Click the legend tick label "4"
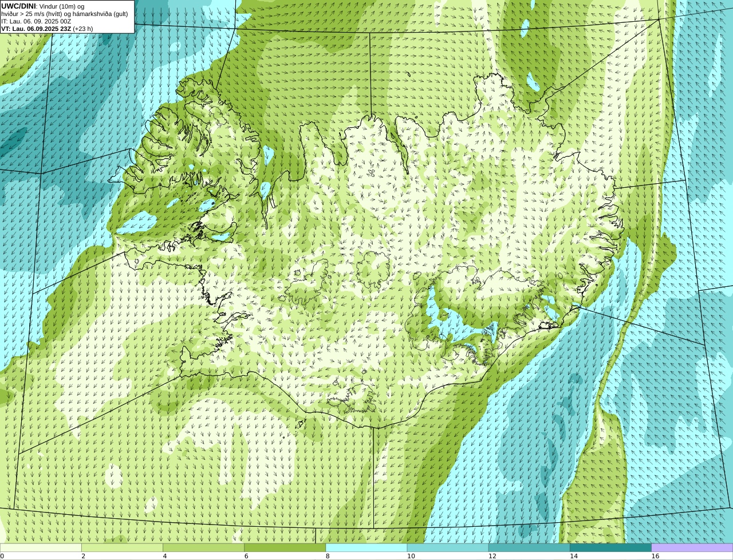 coord(164,556)
